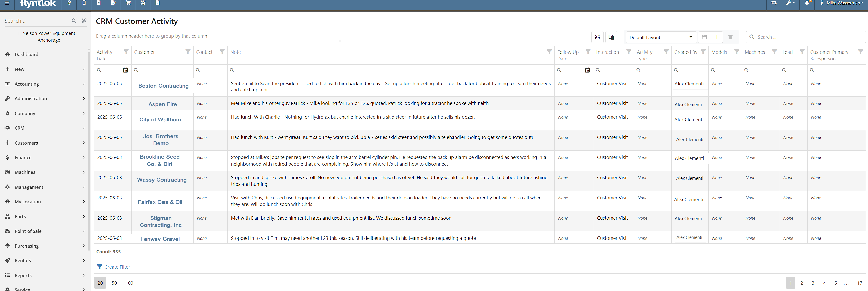
Task: Sort by Activity Type column header
Action: 644,55
